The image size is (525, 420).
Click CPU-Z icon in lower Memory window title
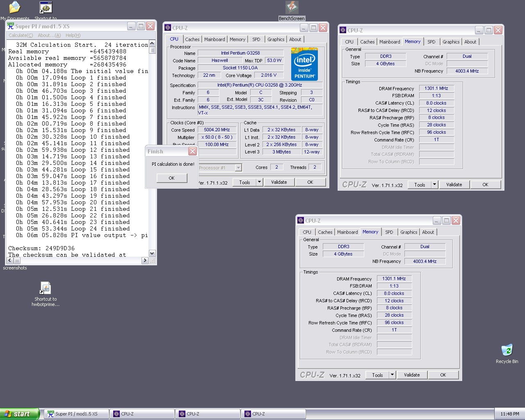(x=301, y=220)
